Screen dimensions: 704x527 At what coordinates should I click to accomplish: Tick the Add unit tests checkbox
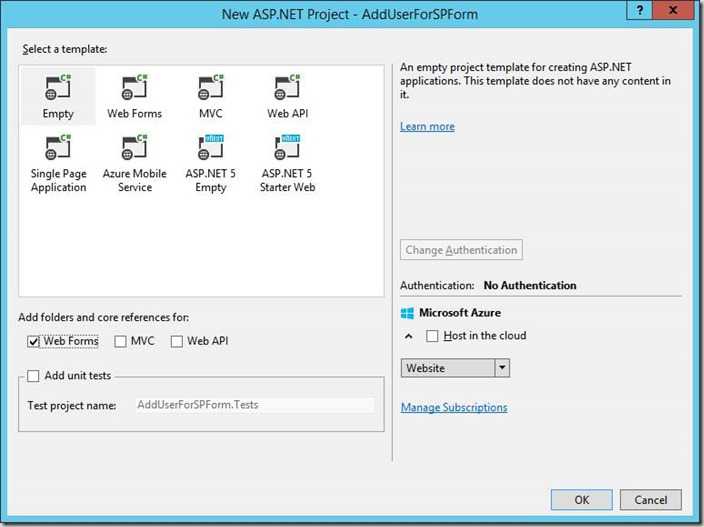click(33, 376)
